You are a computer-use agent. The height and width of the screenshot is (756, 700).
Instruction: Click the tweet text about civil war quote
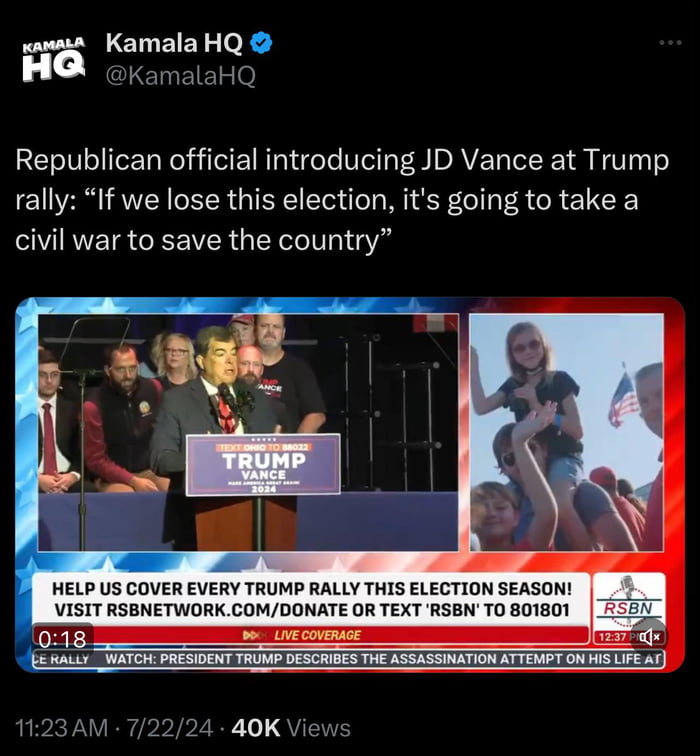(342, 200)
